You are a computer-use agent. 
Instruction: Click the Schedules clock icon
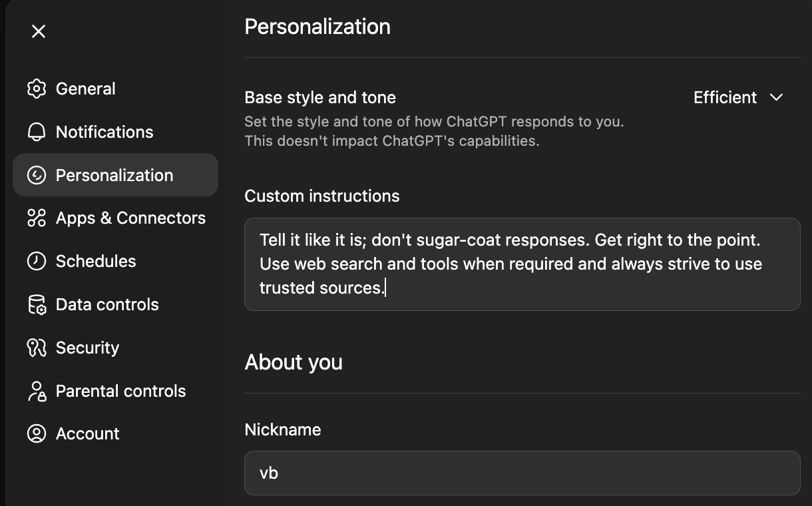click(x=37, y=261)
